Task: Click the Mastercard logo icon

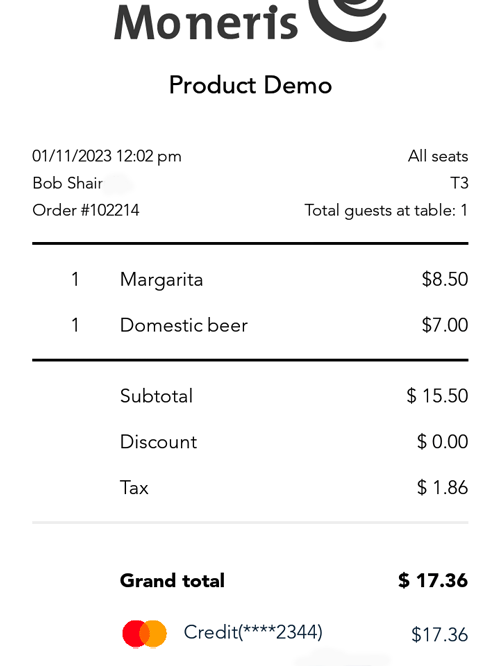Action: click(144, 634)
